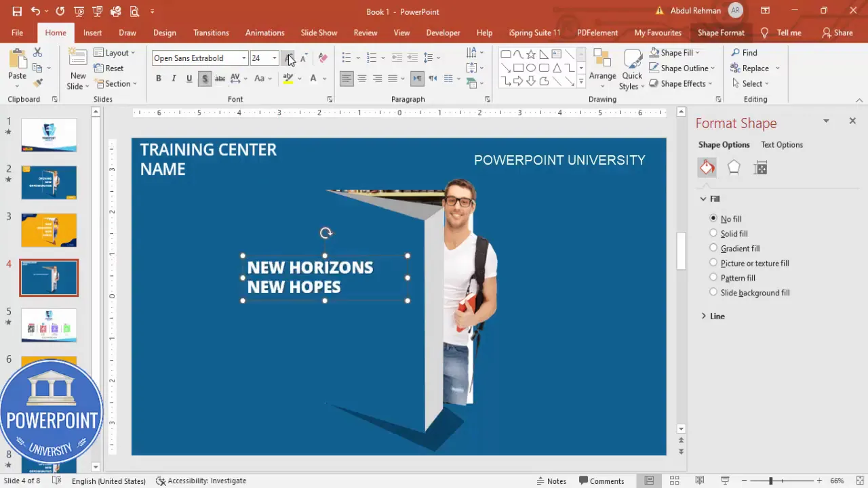The height and width of the screenshot is (488, 868).
Task: Switch to Reading View
Action: (700, 481)
